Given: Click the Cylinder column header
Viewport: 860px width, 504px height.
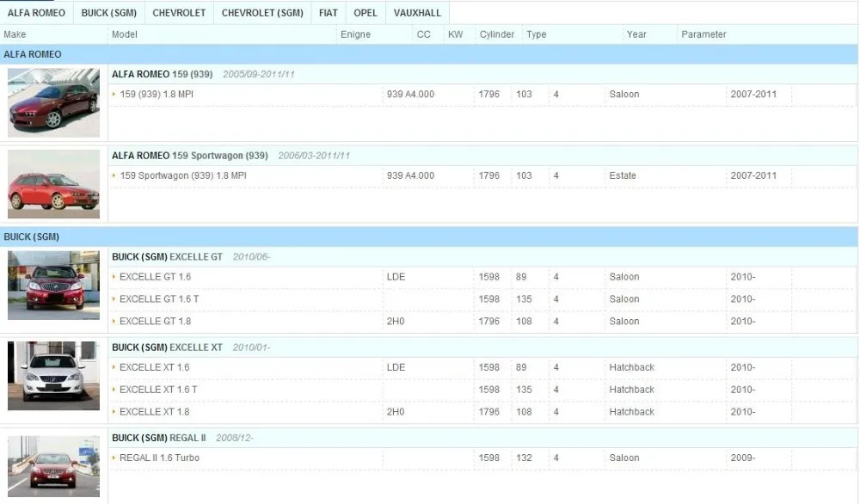Looking at the screenshot, I should (x=497, y=34).
